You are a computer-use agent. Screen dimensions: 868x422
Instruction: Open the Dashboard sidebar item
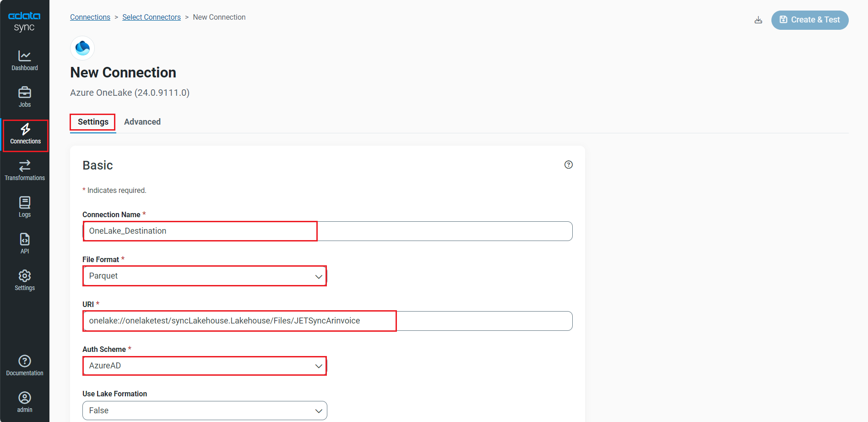[x=25, y=61]
